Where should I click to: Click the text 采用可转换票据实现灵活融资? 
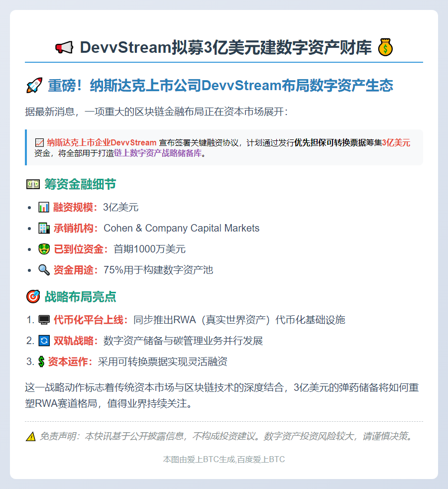[x=162, y=362]
